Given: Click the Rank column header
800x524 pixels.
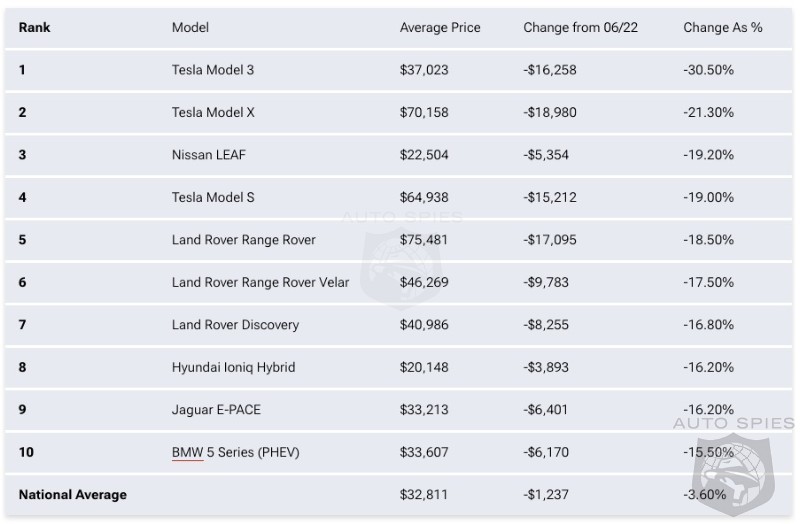Looking at the screenshot, I should coord(35,27).
